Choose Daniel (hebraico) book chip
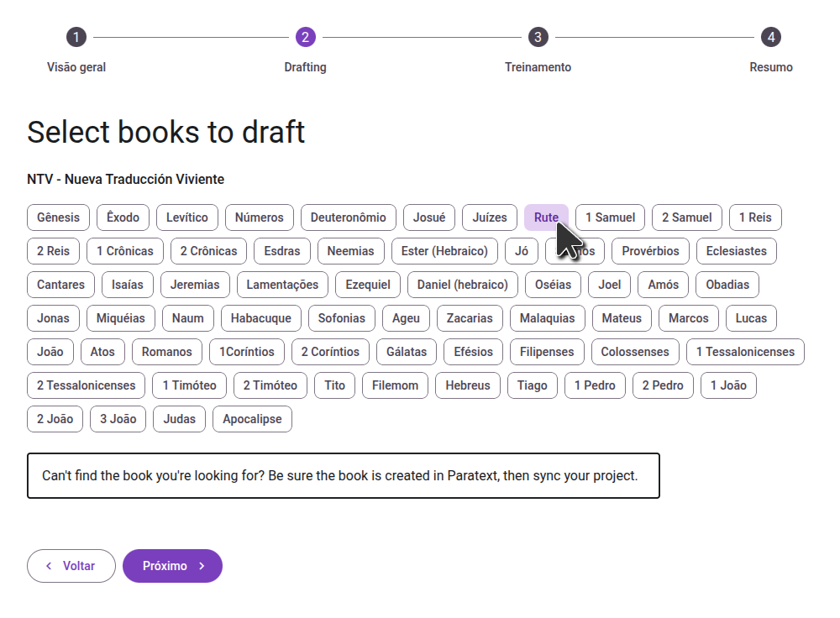Viewport: 840px width, 618px height. [x=462, y=285]
